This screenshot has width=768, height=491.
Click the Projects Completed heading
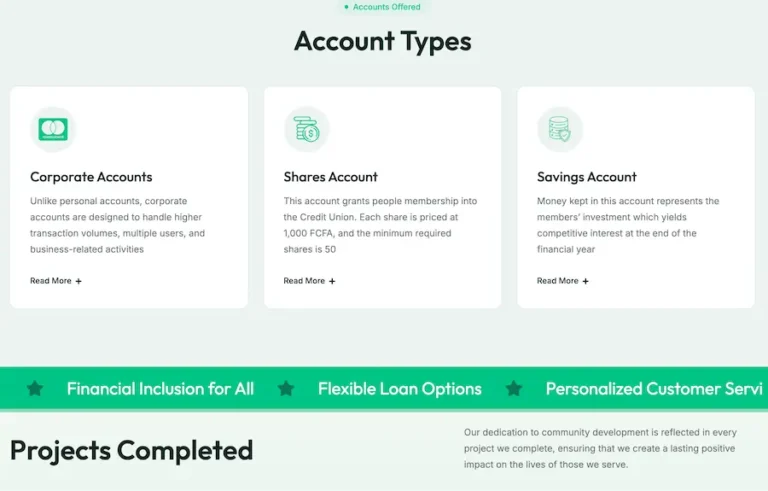[131, 450]
